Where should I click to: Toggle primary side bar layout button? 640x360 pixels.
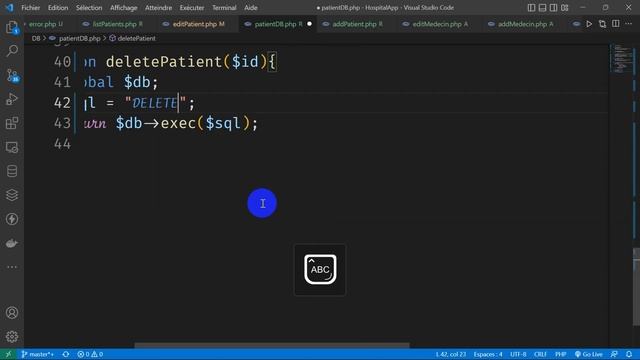click(x=531, y=8)
